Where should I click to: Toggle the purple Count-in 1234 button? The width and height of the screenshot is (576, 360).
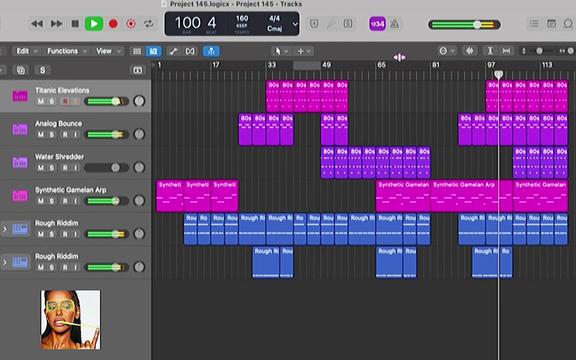tap(377, 24)
